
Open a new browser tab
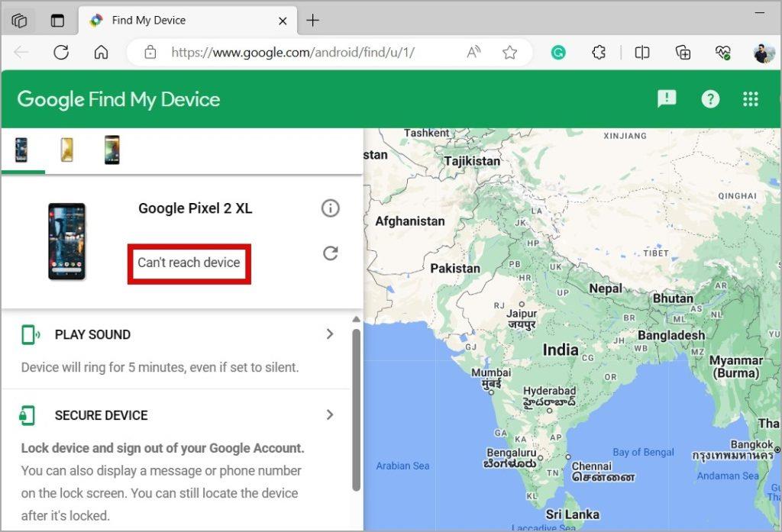[312, 21]
